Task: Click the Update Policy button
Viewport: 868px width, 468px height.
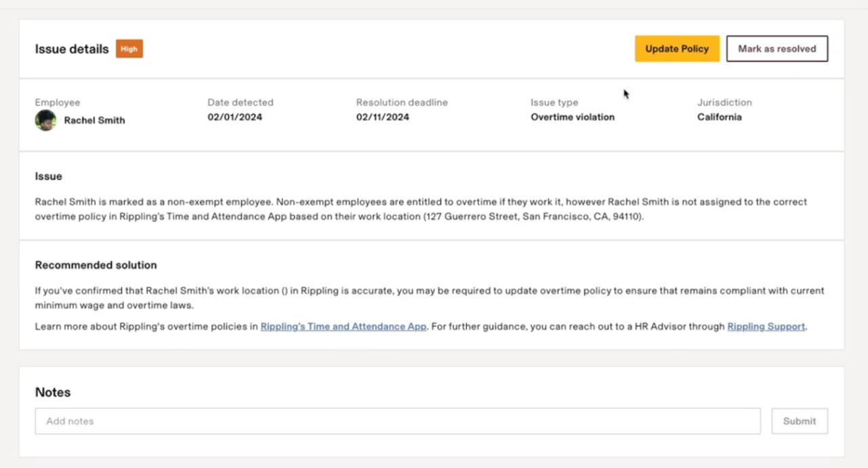Action: tap(676, 49)
